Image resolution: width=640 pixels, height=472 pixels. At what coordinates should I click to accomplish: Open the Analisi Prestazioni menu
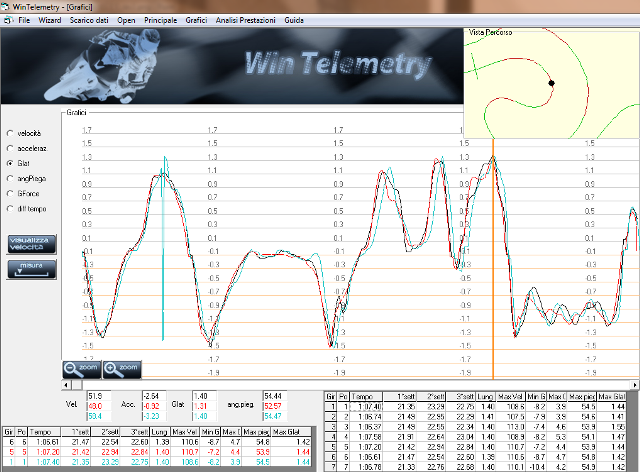pyautogui.click(x=245, y=20)
